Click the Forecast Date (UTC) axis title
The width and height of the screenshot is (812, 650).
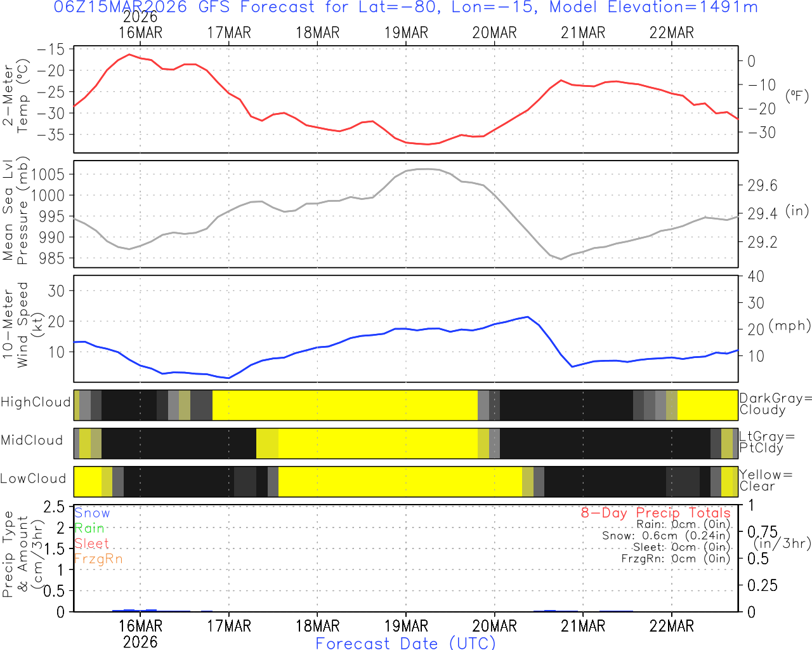[405, 643]
